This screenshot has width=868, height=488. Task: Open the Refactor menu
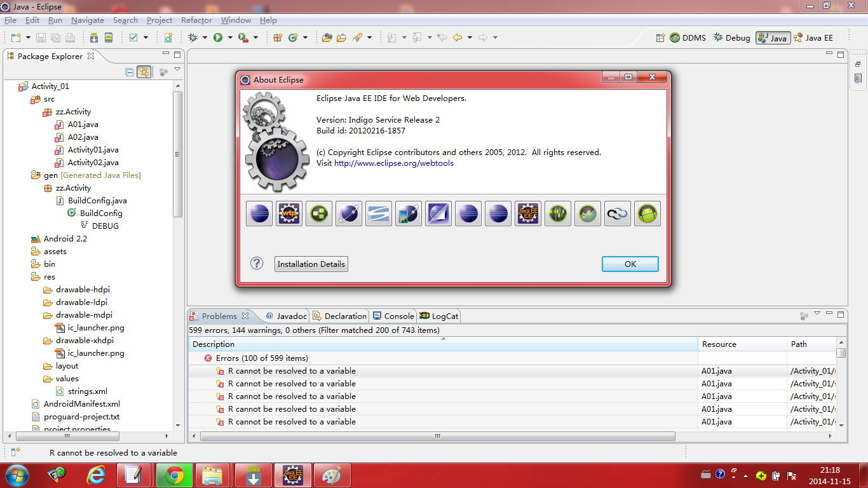(x=196, y=20)
